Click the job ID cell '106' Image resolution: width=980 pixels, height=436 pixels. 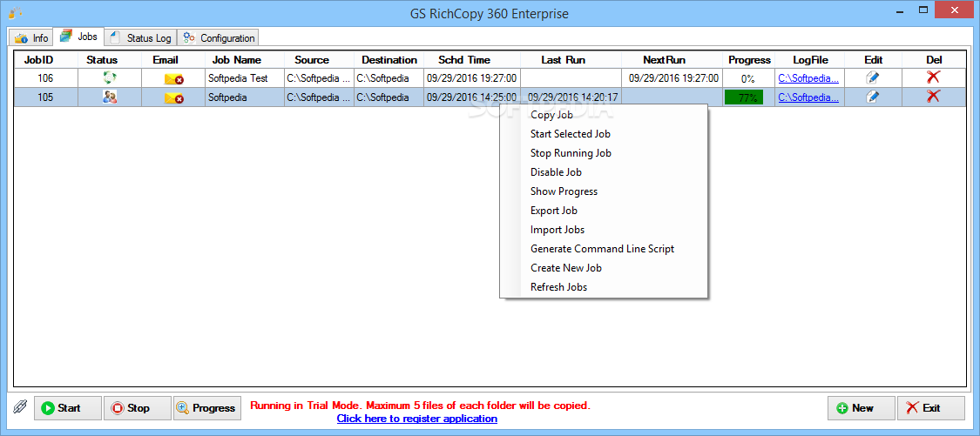click(45, 78)
